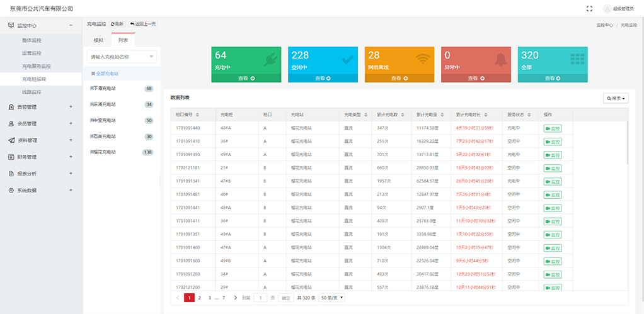Open 整体监控 in the sidebar

[x=32, y=40]
